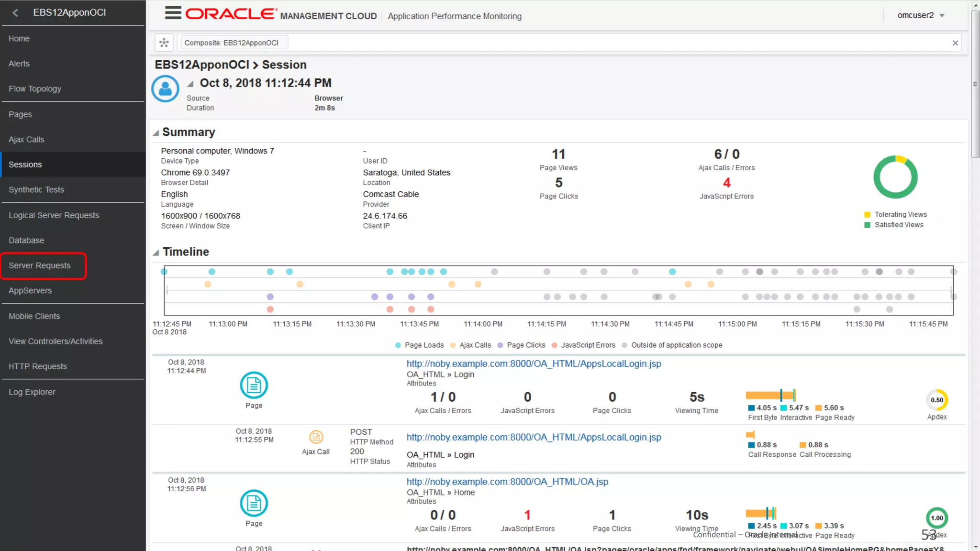Click the Page Clicks count 5
Viewport: 980px width, 551px height.
[558, 183]
